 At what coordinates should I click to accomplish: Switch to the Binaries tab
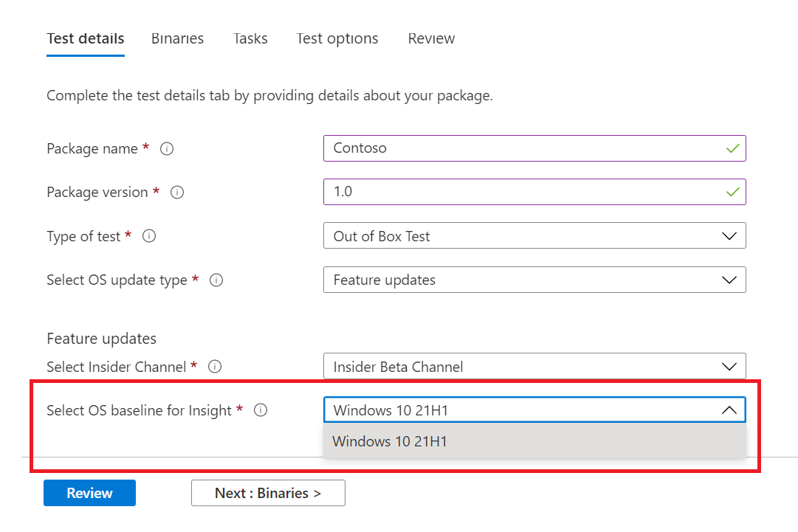tap(178, 38)
